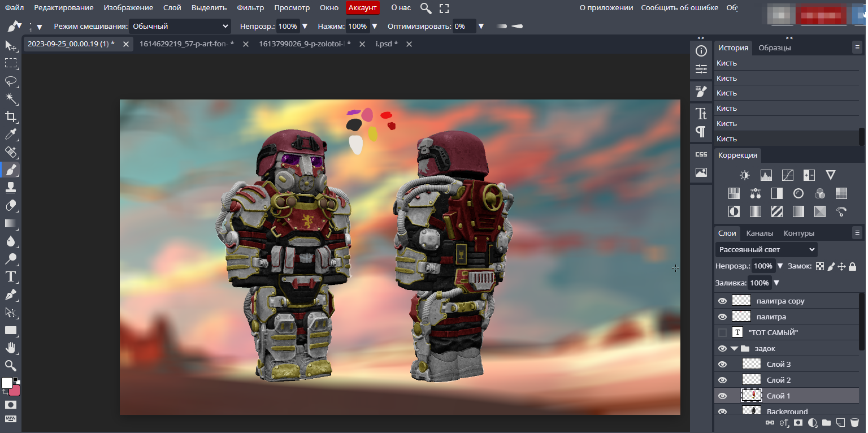Open the on-screen keyboard icon
The height and width of the screenshot is (433, 868).
[11, 419]
